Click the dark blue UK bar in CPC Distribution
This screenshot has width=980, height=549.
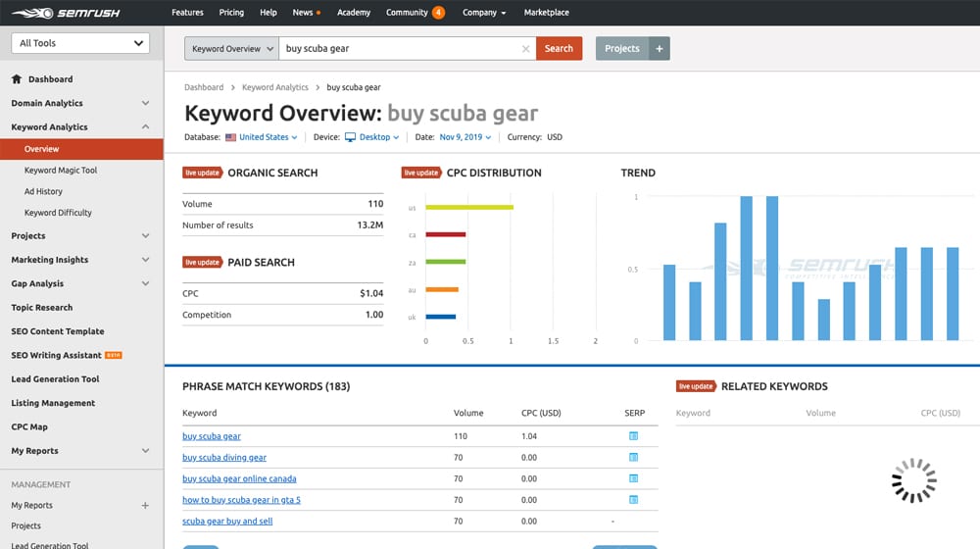pos(441,317)
